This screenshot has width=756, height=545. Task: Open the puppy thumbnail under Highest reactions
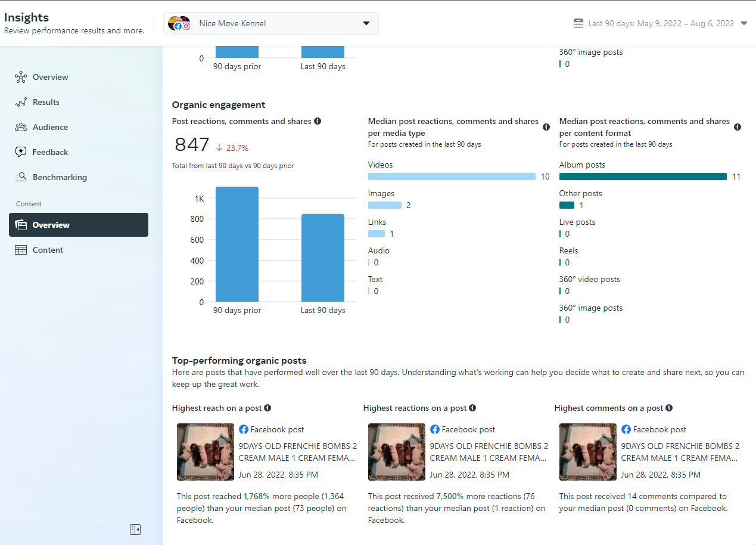click(x=397, y=452)
